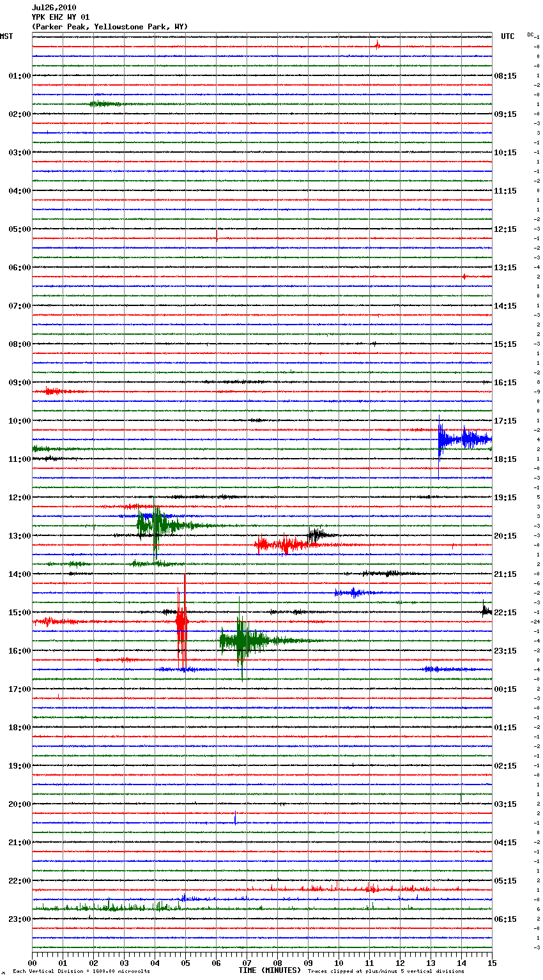The image size is (543, 980).
Task: Click the small red spike on the top trace
Action: coord(378,45)
